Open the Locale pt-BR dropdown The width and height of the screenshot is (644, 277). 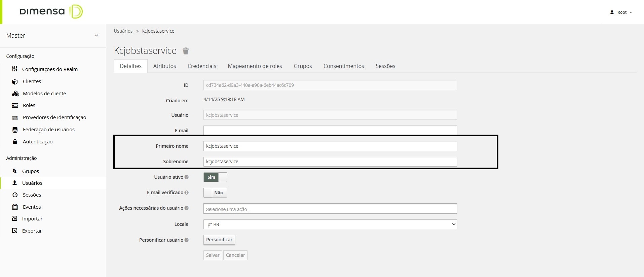(x=330, y=224)
